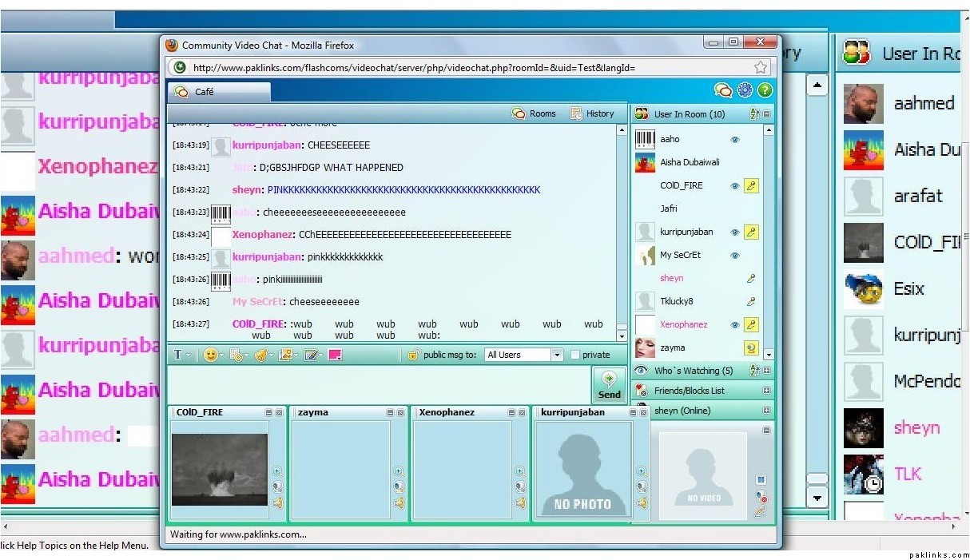Click the webcam icon in Xenophanez's video panel
Viewport: 970px width, 560px height.
[x=519, y=487]
